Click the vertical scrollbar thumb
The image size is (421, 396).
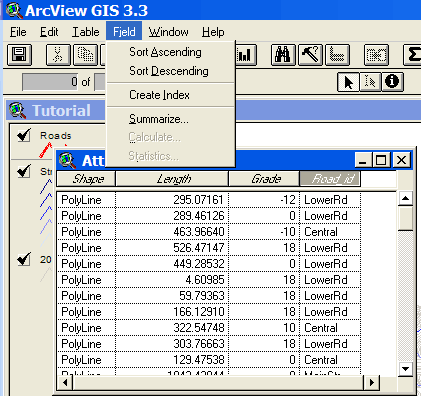(406, 218)
